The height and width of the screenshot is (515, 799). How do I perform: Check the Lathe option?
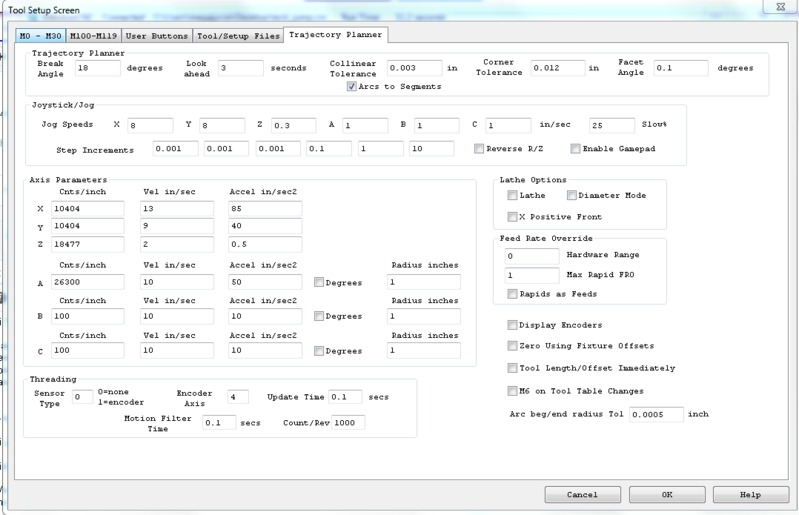coord(513,196)
